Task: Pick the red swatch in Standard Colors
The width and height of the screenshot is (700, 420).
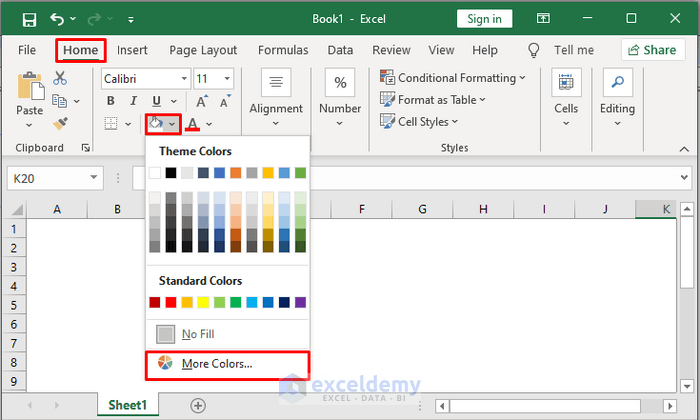Action: (170, 302)
